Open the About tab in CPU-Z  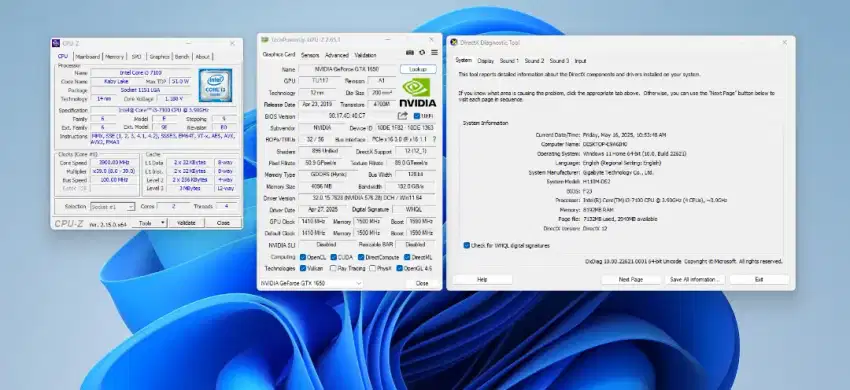click(x=203, y=56)
